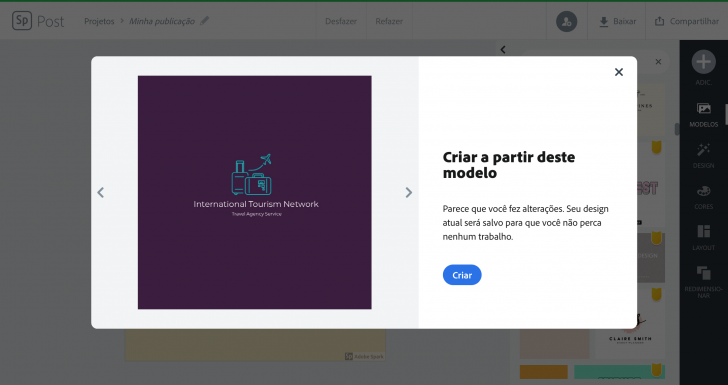Show the previous template with the left chevron
The image size is (728, 385).
click(100, 192)
